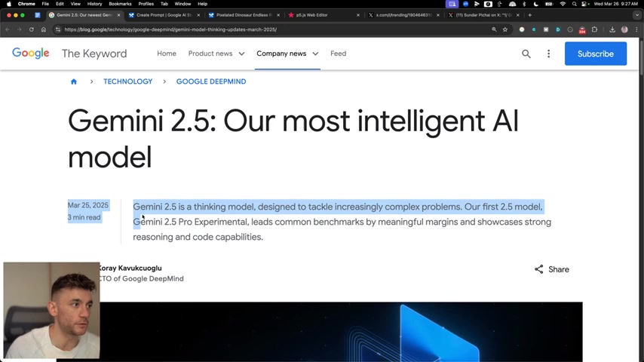Open macOS Spotlight search icon
The width and height of the screenshot is (644, 362).
tap(574, 4)
